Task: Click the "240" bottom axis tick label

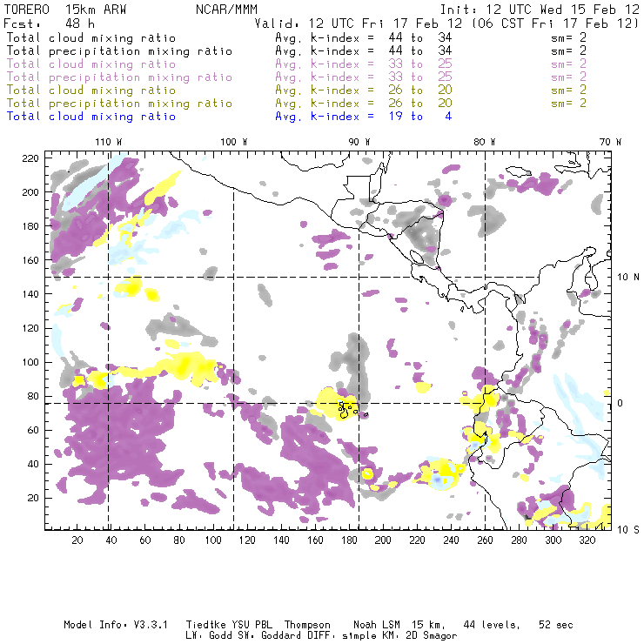Action: pos(451,540)
